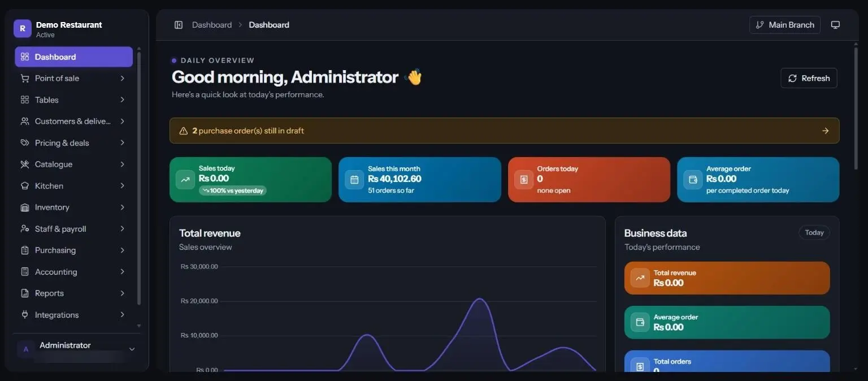This screenshot has width=868, height=381.
Task: Click the Today badge in Business data
Action: (814, 232)
